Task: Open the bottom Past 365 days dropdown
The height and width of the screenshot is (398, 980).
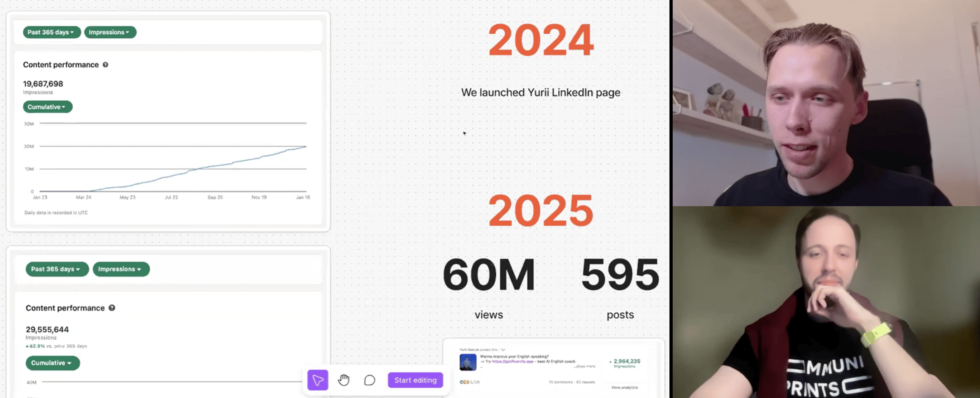Action: (57, 269)
